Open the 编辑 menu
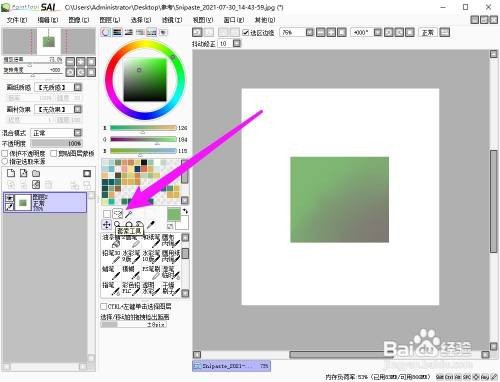Image resolution: width=500 pixels, height=382 pixels. [x=48, y=20]
